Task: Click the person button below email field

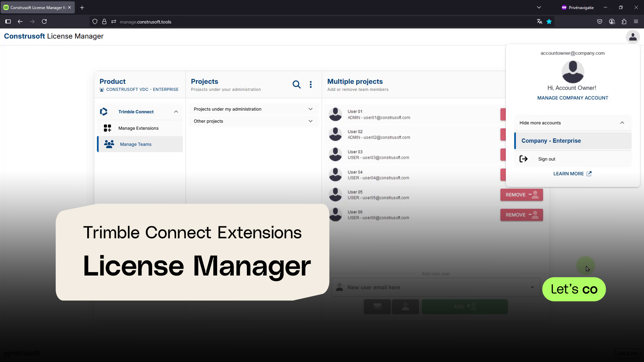Action: click(406, 307)
